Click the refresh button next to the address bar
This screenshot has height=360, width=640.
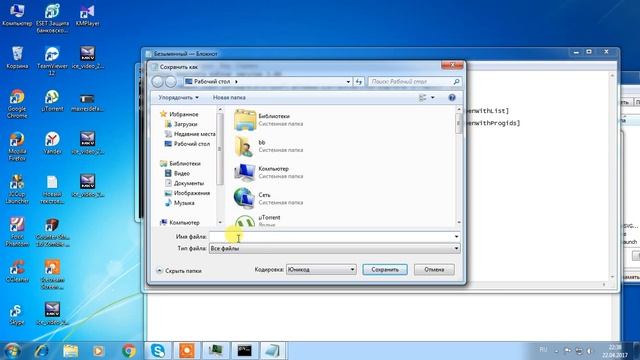359,82
